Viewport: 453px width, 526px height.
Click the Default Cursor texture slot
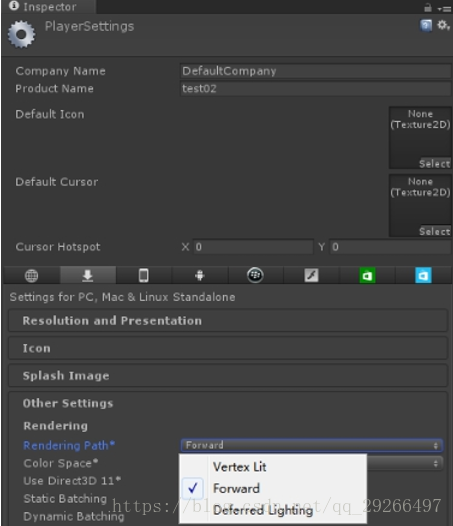pyautogui.click(x=420, y=205)
